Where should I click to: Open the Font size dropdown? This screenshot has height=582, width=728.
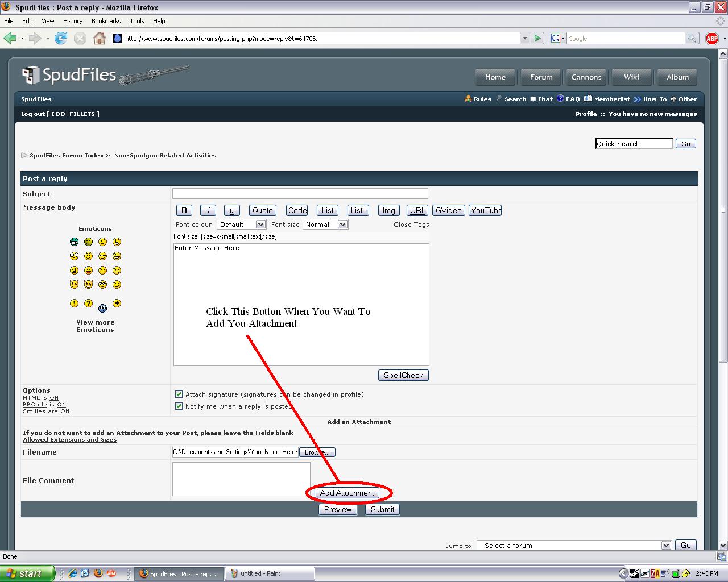325,225
